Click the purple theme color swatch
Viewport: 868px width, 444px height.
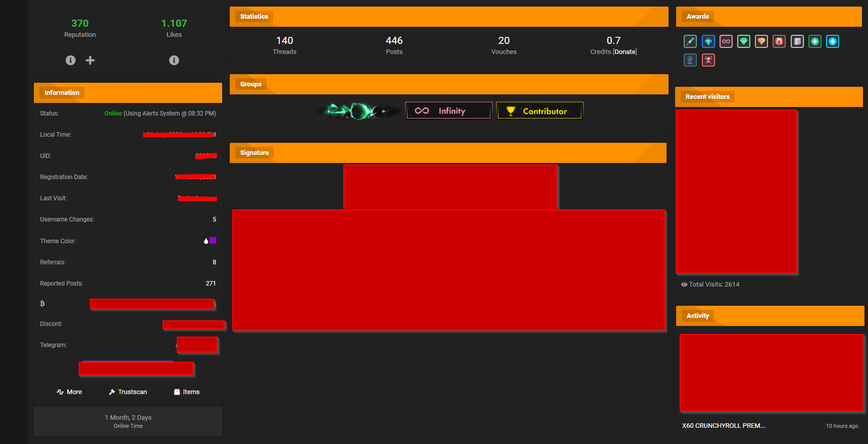pos(213,241)
